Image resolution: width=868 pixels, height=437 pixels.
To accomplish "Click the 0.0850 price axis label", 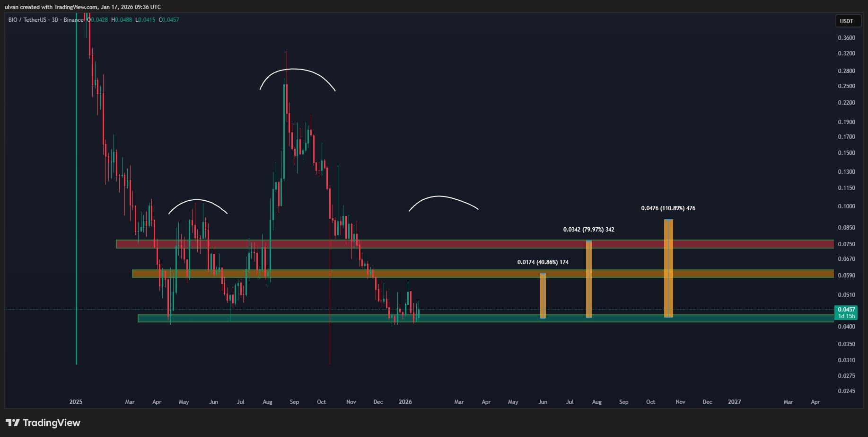I will click(x=846, y=228).
